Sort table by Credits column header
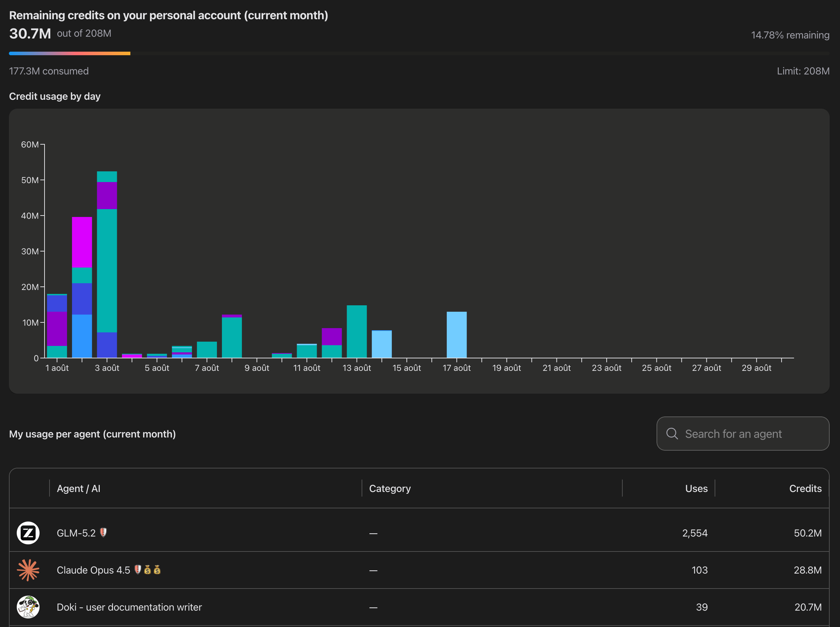This screenshot has height=627, width=840. [x=805, y=488]
